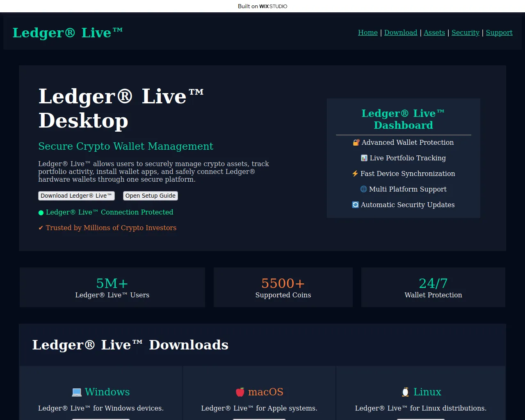
Task: Click Fast Device Synchronization text
Action: (x=408, y=173)
